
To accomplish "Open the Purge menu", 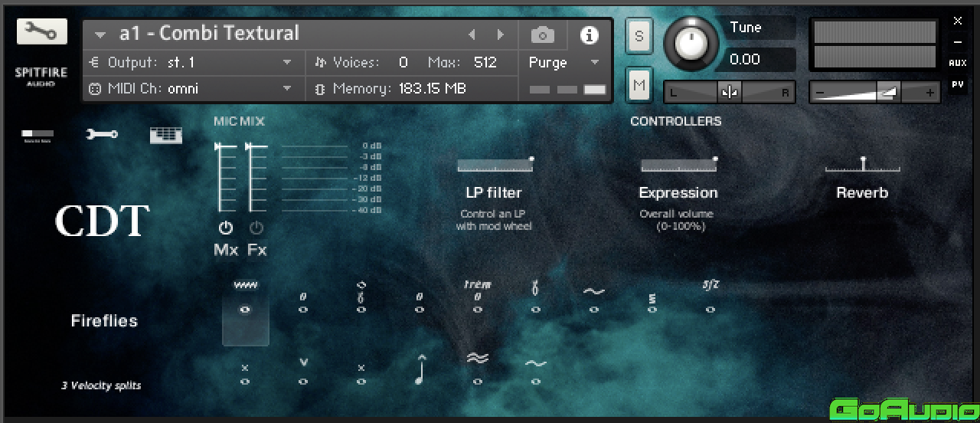I will [x=594, y=62].
